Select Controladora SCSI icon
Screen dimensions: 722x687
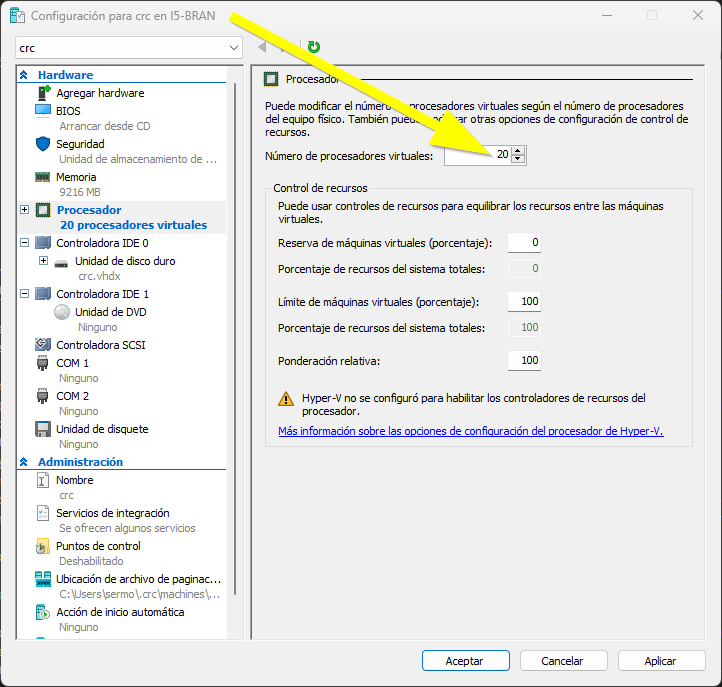point(43,345)
